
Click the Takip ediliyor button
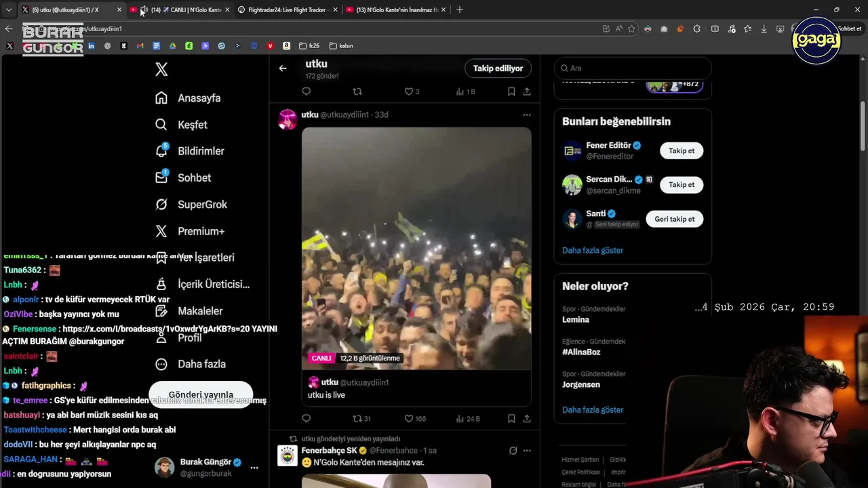498,68
